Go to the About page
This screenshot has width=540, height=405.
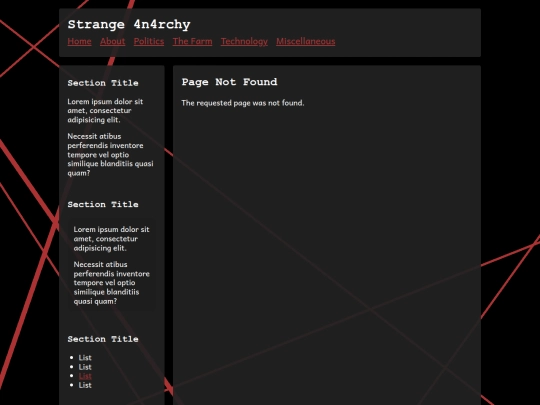pyautogui.click(x=113, y=41)
